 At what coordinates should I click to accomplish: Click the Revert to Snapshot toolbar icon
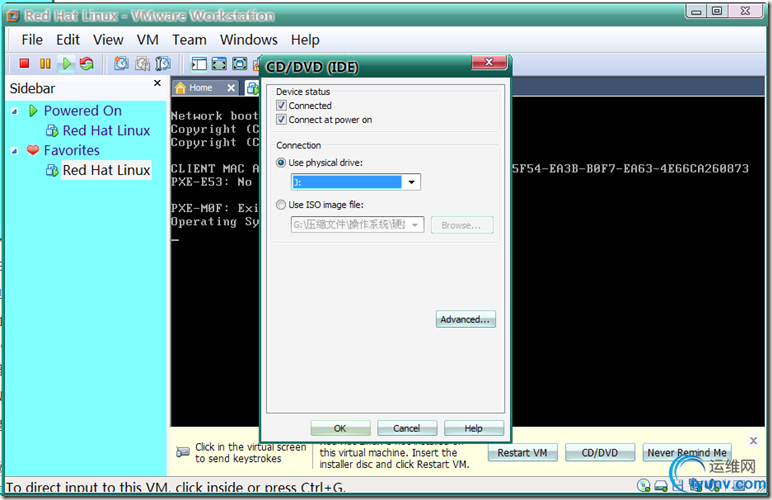click(142, 63)
